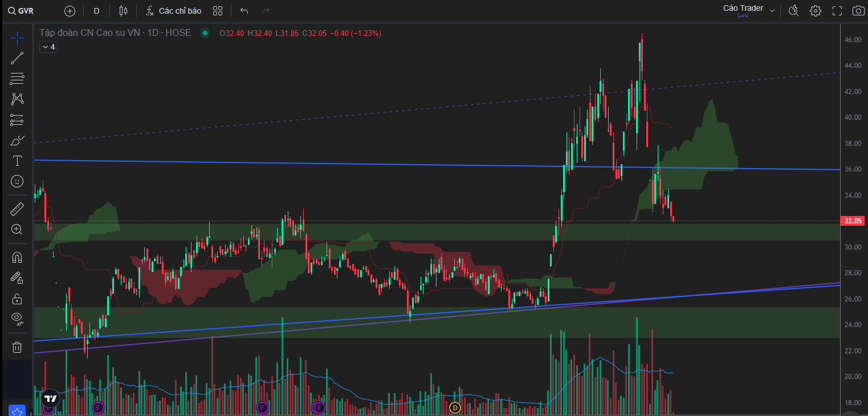Open chart settings gear
Viewport: 868px width, 416px height.
coord(816,10)
